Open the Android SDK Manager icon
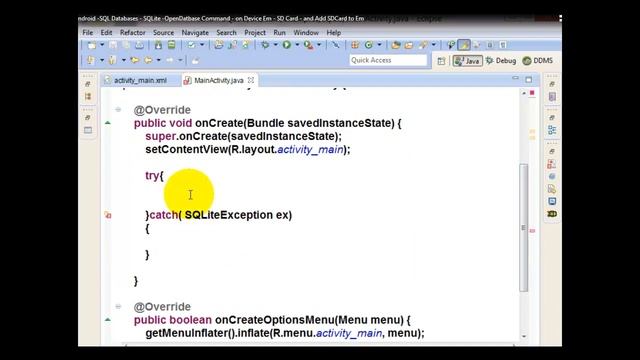The height and width of the screenshot is (360, 640). [x=158, y=45]
